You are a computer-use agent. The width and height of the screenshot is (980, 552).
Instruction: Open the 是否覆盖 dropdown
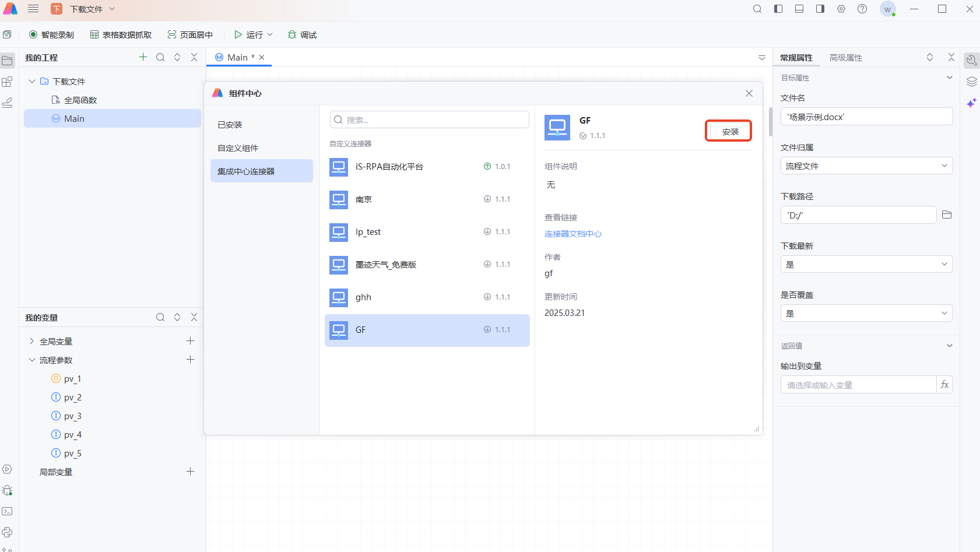pyautogui.click(x=866, y=314)
